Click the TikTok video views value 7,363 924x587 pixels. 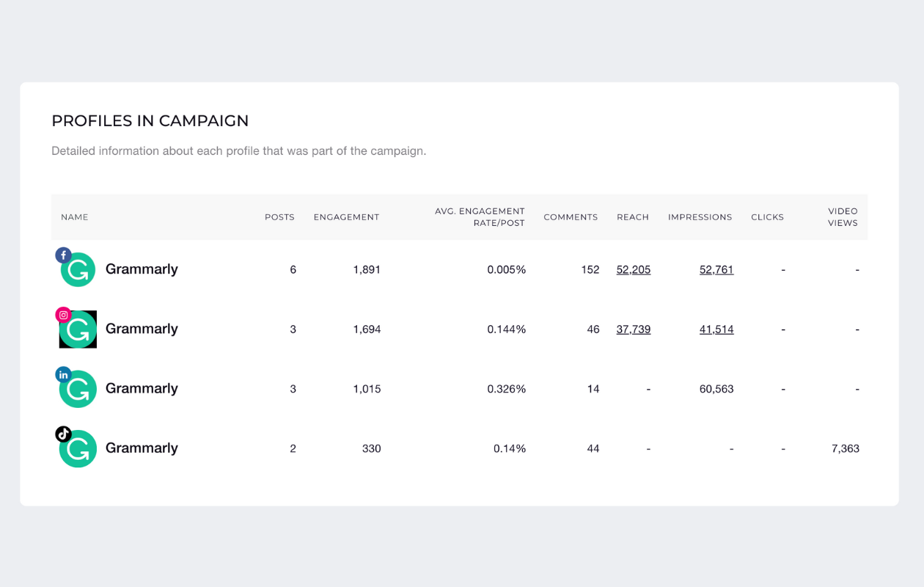[846, 448]
